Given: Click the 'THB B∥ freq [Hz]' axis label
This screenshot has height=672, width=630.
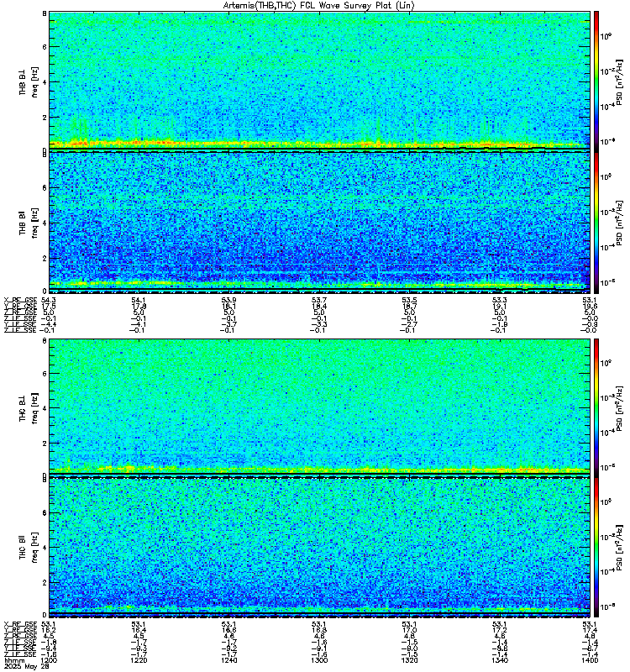Looking at the screenshot, I should 29,223.
